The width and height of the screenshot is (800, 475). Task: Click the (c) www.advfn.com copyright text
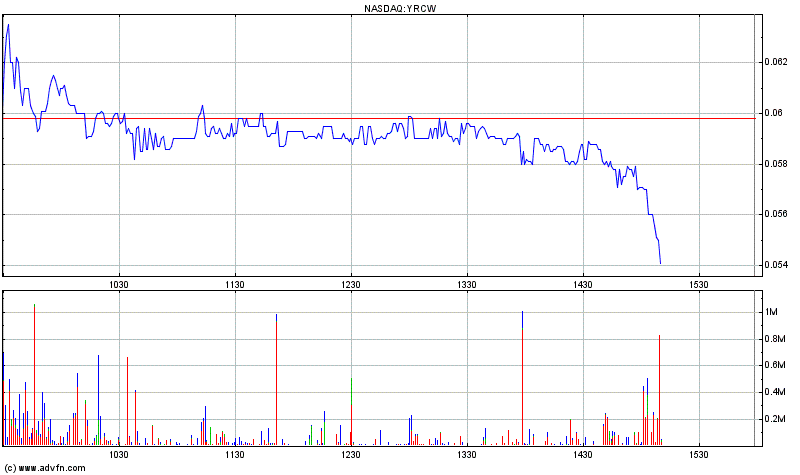pyautogui.click(x=45, y=468)
